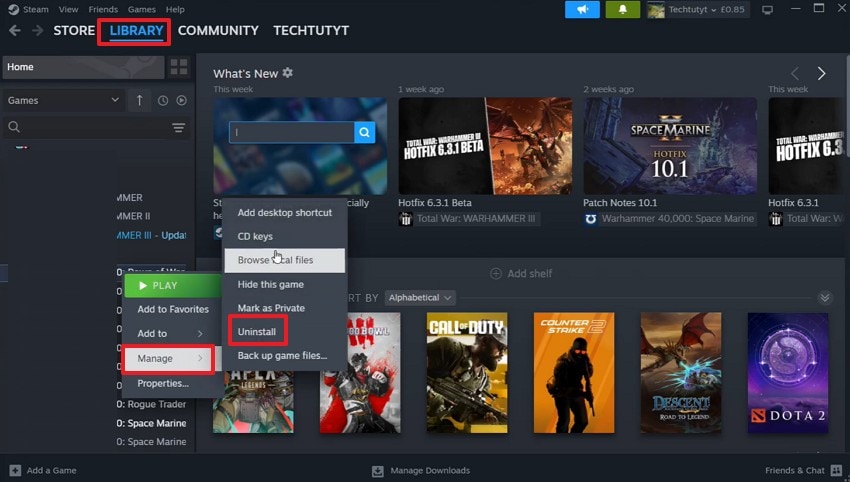Switch to the COMMUNITY tab
This screenshot has width=850, height=482.
click(x=218, y=31)
